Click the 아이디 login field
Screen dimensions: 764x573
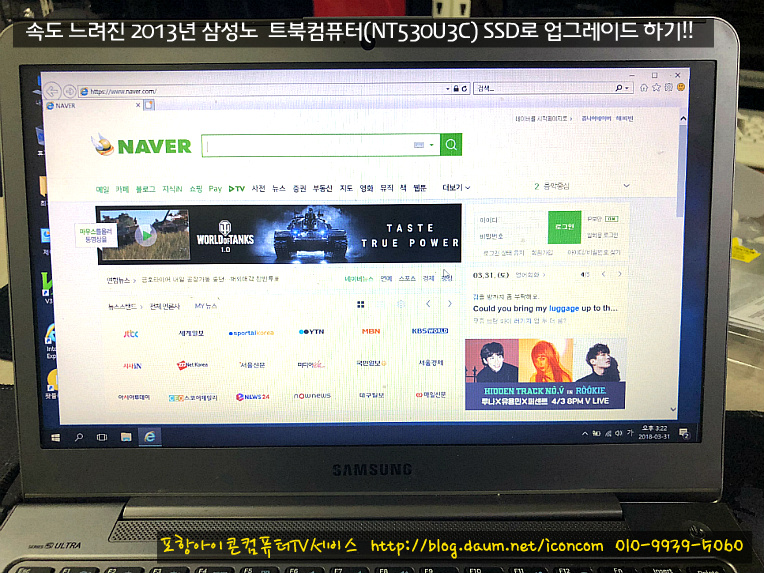[511, 220]
